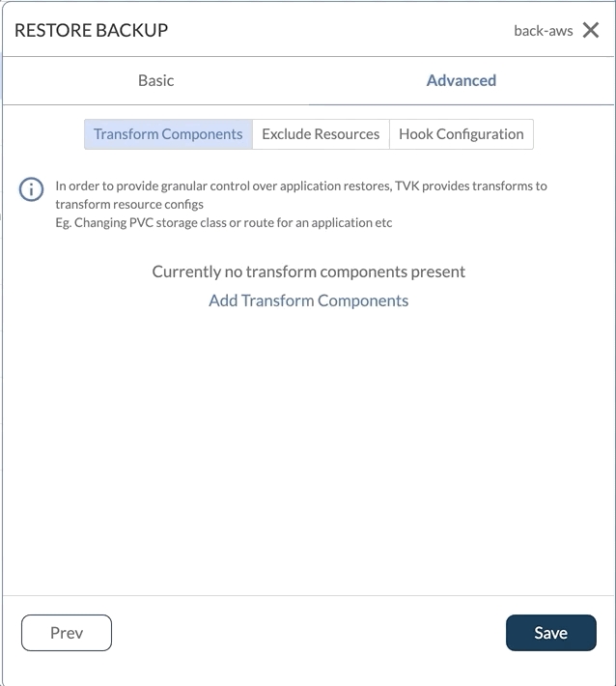Viewport: 616px width, 686px height.
Task: Click the back-aws backup name label
Action: 543,31
